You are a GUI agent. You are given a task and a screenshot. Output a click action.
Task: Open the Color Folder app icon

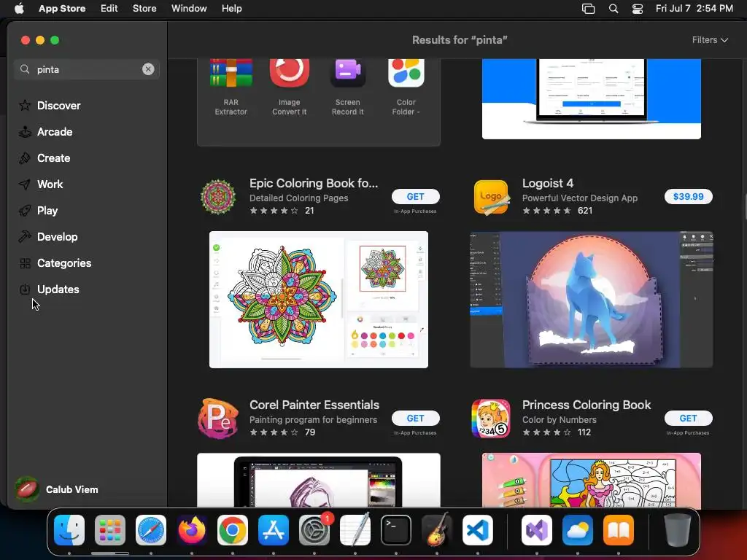click(406, 73)
